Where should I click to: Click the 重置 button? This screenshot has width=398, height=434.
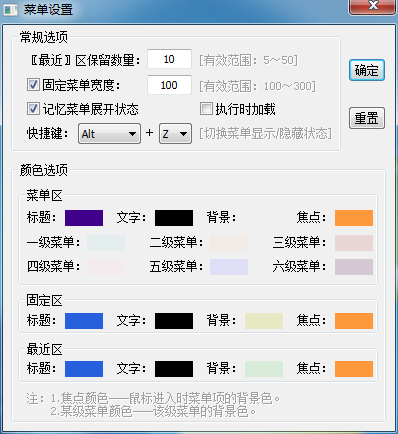[367, 118]
